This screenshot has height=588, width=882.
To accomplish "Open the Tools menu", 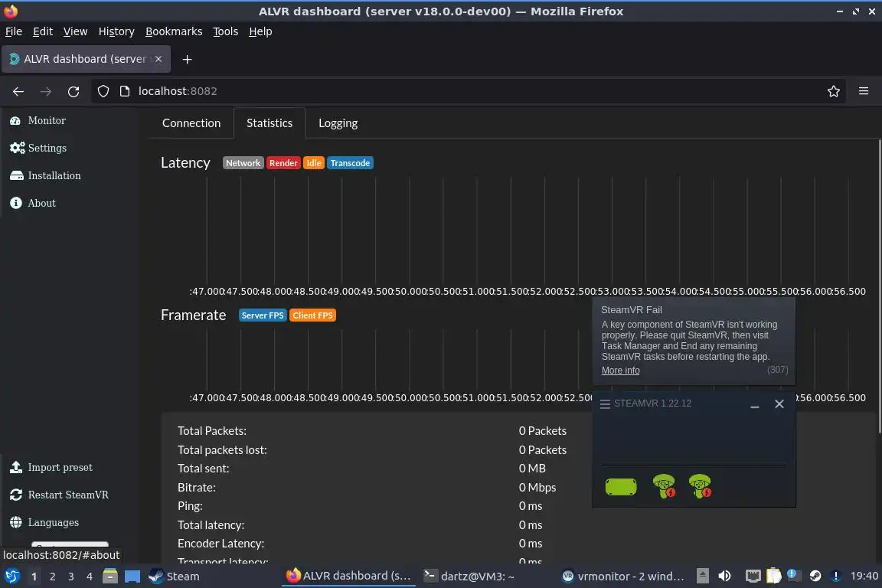I will click(x=226, y=31).
